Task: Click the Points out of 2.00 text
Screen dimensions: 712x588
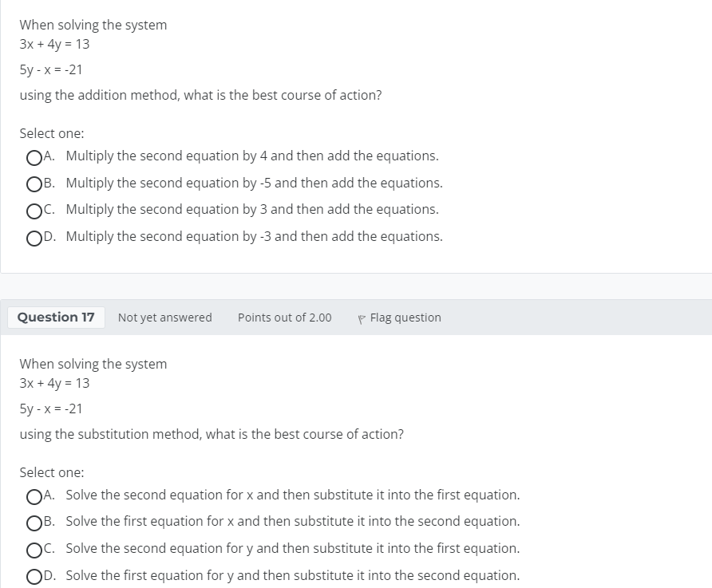Action: tap(284, 318)
